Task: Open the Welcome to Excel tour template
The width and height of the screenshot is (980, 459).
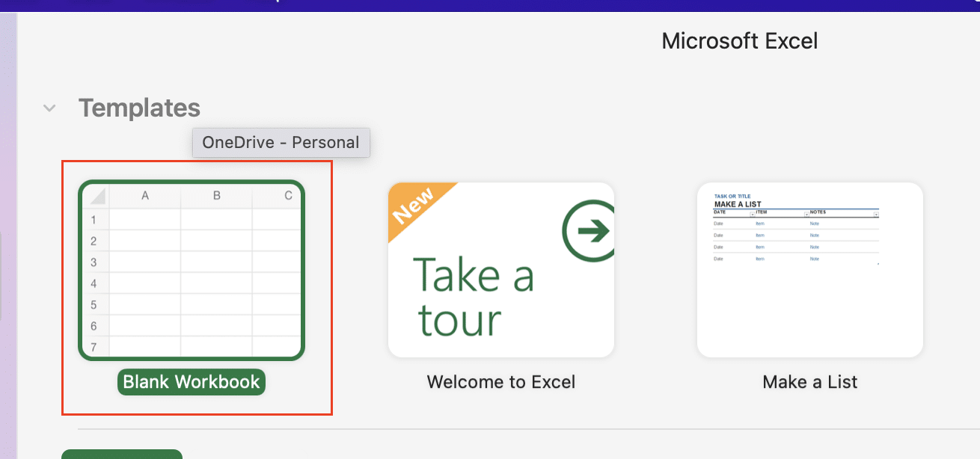Action: click(501, 270)
